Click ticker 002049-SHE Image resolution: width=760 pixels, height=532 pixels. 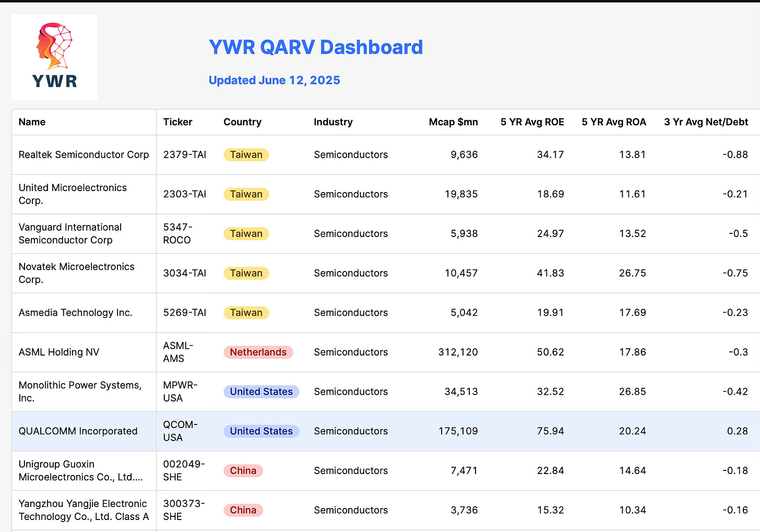point(184,470)
